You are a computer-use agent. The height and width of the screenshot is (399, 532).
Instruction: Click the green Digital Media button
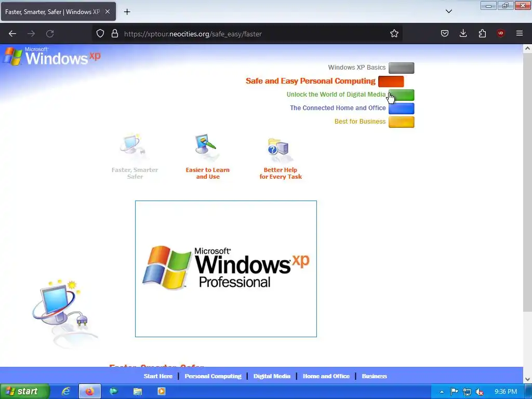pyautogui.click(x=401, y=95)
